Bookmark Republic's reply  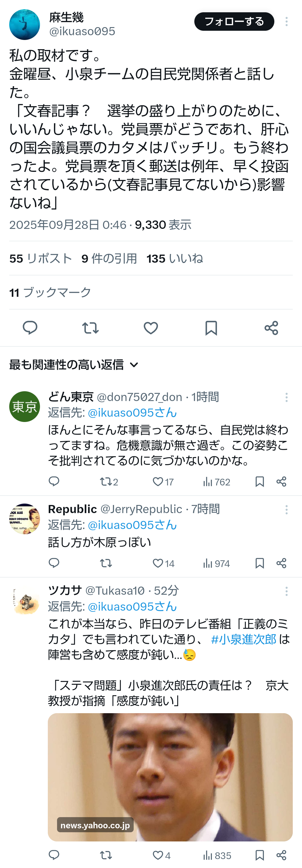pyautogui.click(x=259, y=563)
